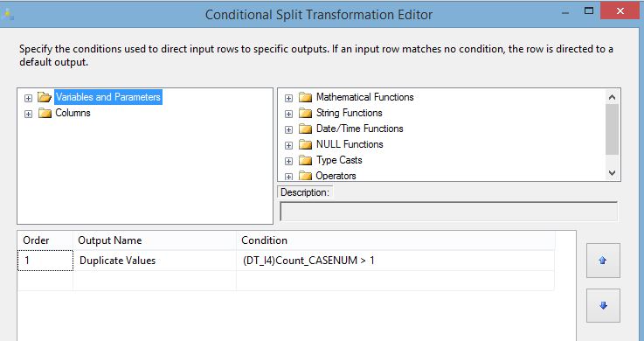The image size is (644, 341).
Task: Click functions list scrollbar down arrow
Action: click(x=612, y=173)
